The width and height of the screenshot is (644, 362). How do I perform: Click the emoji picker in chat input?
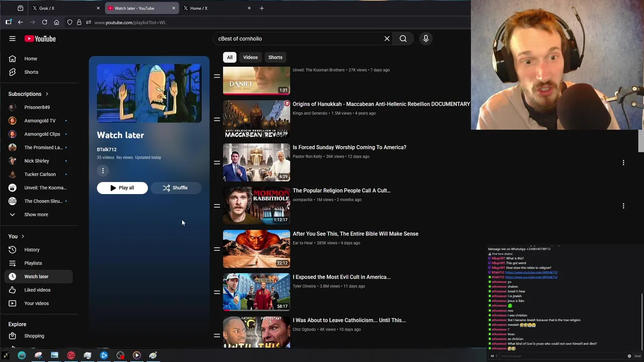tap(629, 356)
